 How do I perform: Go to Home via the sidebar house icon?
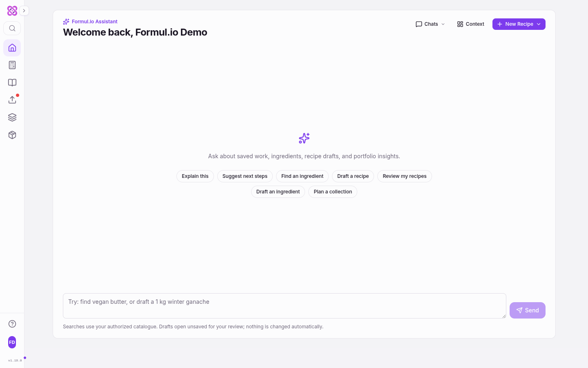(x=12, y=48)
